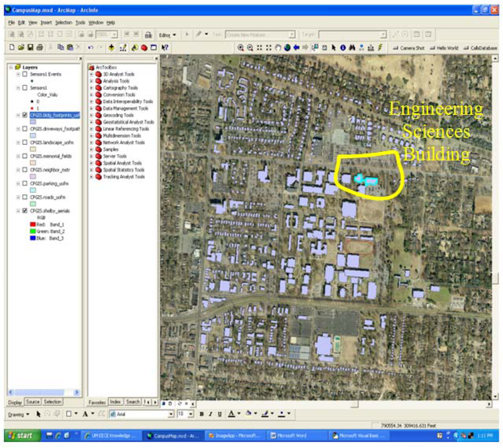Click the Zoom In magnifier tool
Screen dimensions: 503x448
click(x=240, y=48)
